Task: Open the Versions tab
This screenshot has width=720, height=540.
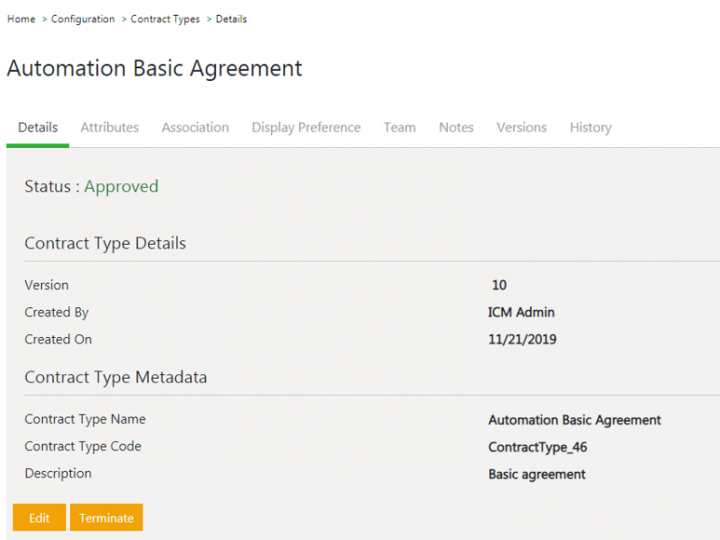Action: point(521,127)
